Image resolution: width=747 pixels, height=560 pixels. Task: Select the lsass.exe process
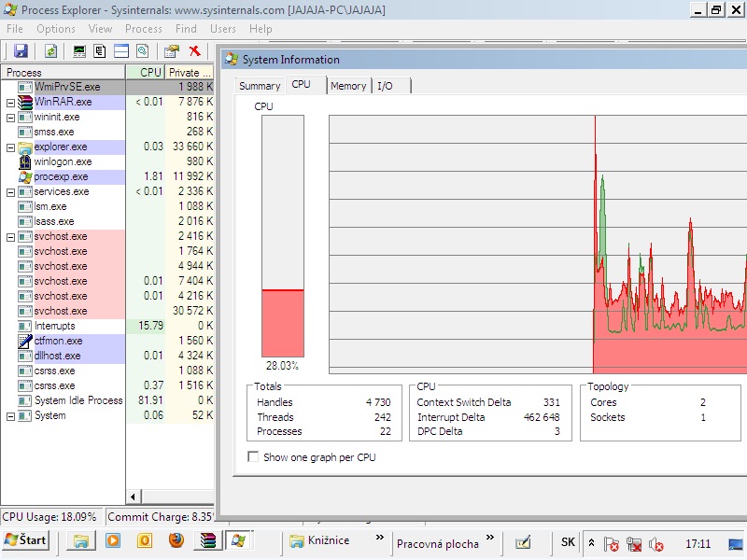click(x=107, y=221)
